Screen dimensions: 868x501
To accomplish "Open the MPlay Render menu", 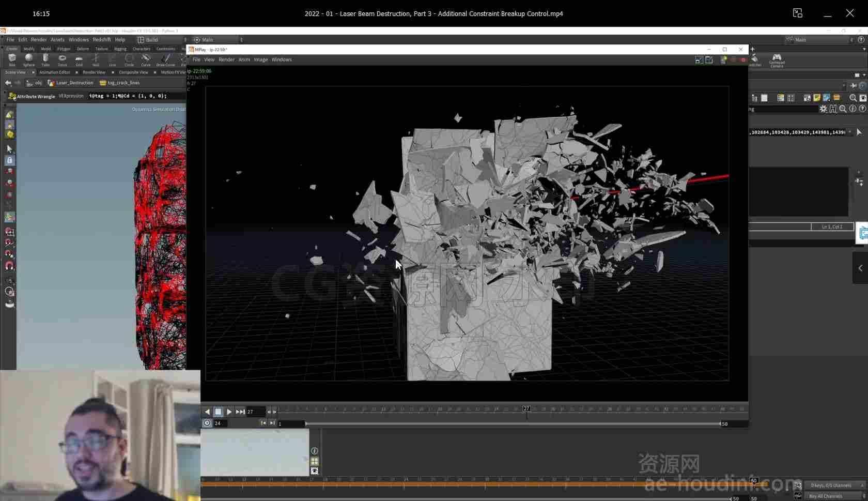I will pyautogui.click(x=226, y=59).
